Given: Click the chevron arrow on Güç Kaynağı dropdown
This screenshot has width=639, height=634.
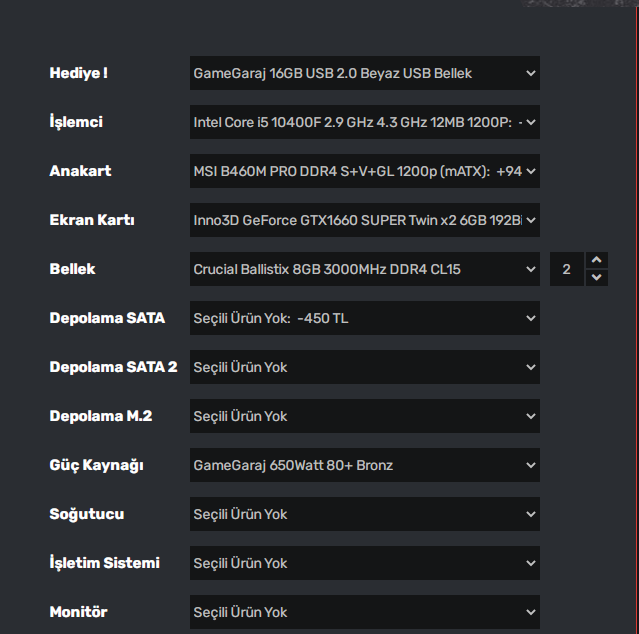Looking at the screenshot, I should click(530, 465).
